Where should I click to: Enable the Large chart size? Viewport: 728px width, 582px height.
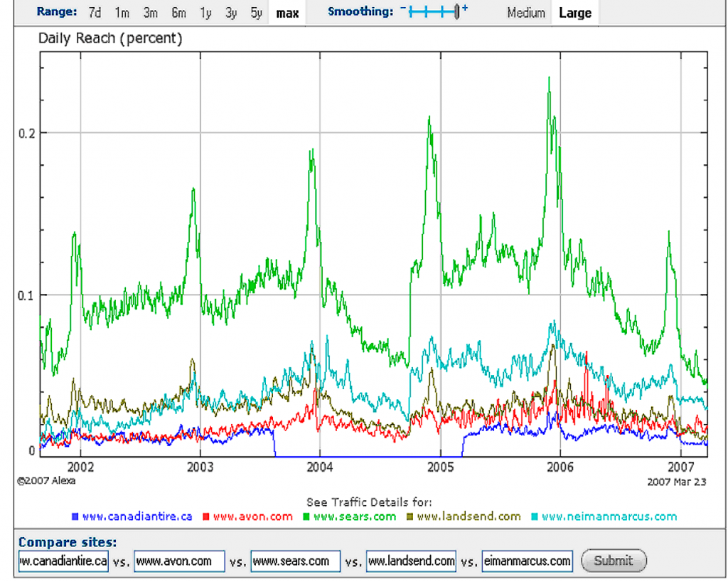(x=574, y=13)
